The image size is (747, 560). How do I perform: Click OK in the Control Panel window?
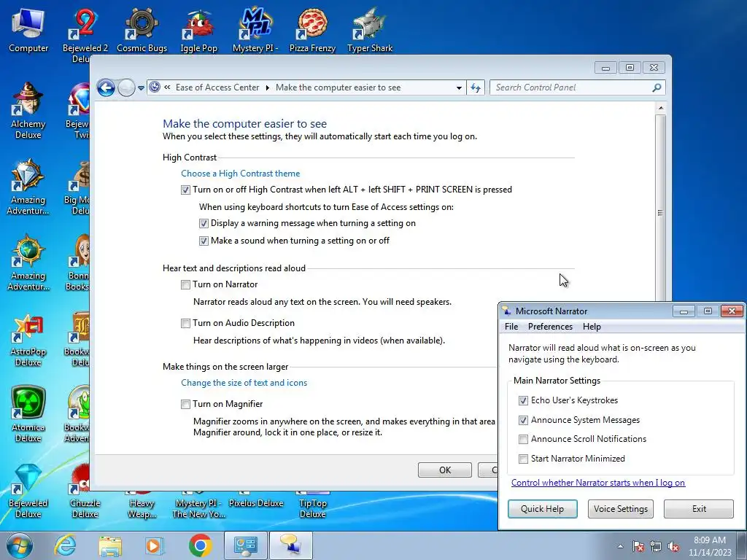pos(444,470)
